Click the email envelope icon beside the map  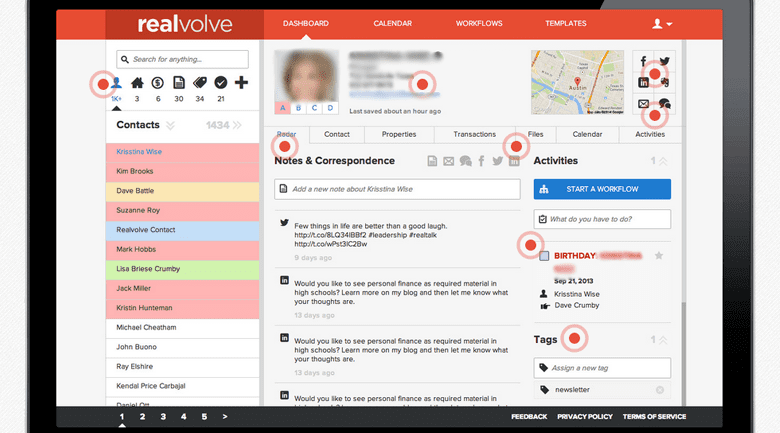pos(643,104)
